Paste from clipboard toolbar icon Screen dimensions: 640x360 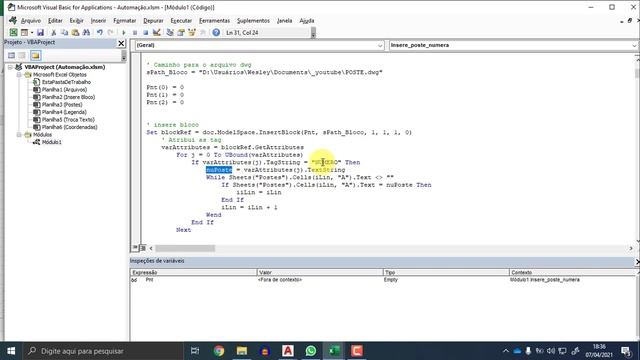tap(75, 32)
